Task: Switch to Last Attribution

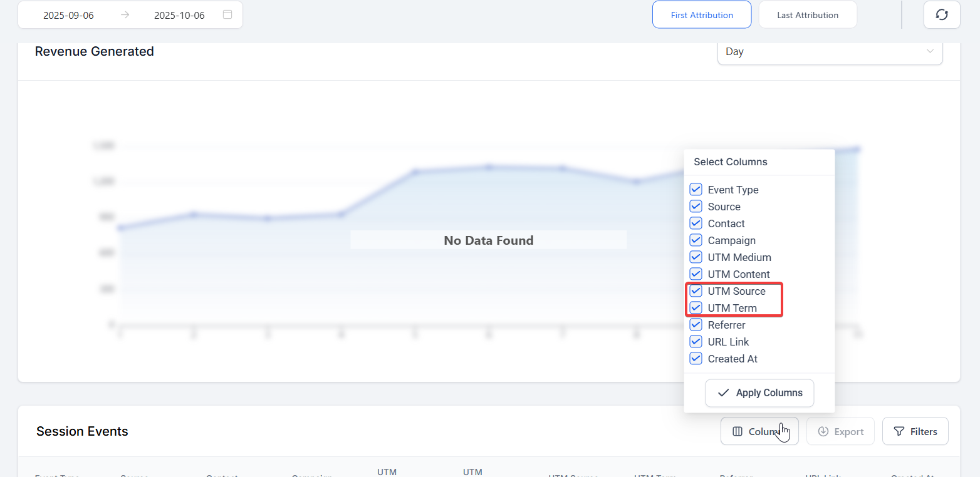Action: pyautogui.click(x=808, y=15)
